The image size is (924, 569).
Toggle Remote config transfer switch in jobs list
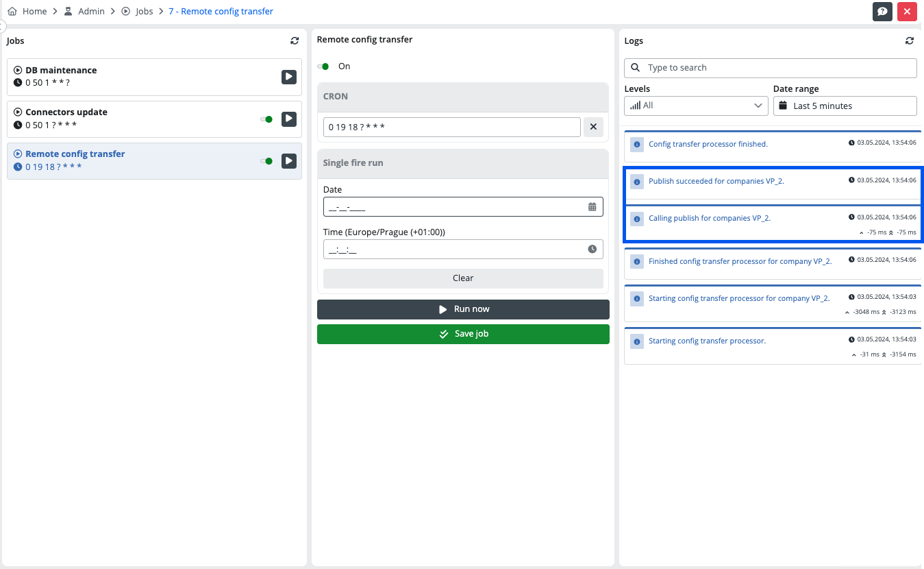tap(266, 161)
